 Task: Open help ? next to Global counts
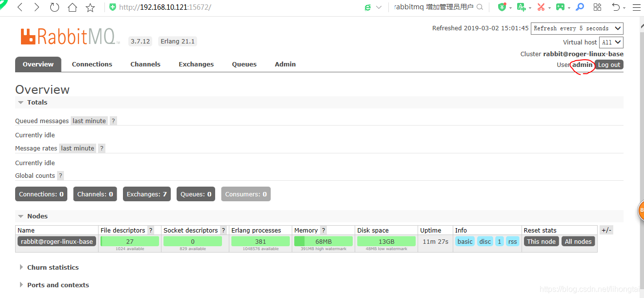pos(60,176)
